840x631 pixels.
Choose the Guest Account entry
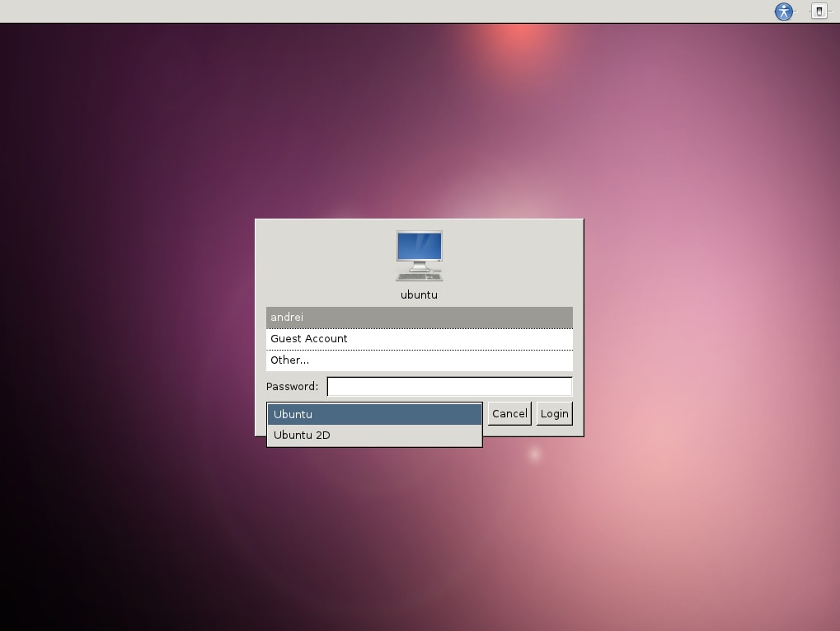420,339
